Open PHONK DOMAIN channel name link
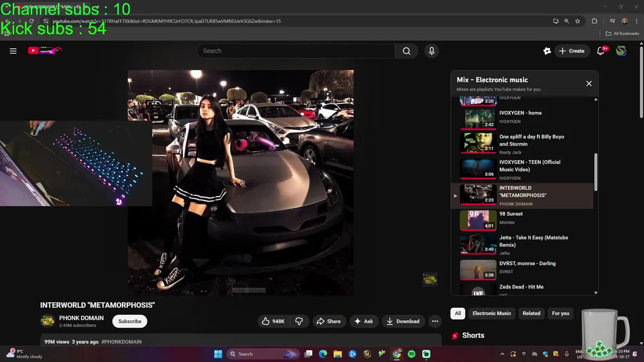Image resolution: width=644 pixels, height=362 pixels. [x=82, y=318]
